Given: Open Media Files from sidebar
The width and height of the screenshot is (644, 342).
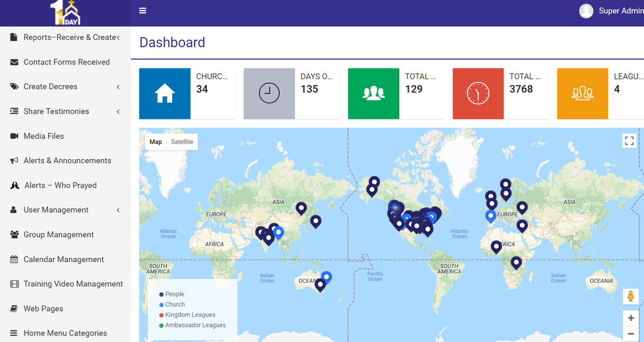Looking at the screenshot, I should pyautogui.click(x=44, y=136).
